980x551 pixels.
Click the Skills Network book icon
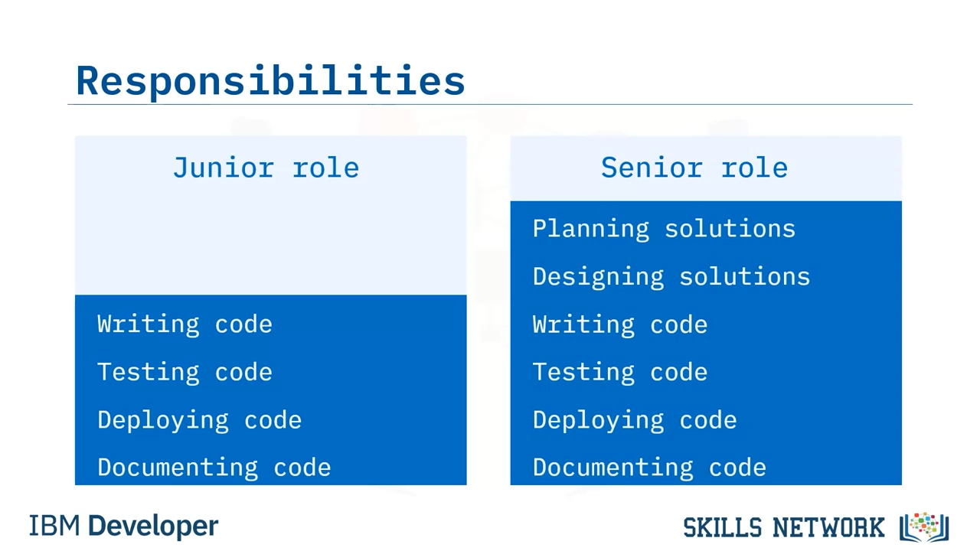(x=925, y=527)
